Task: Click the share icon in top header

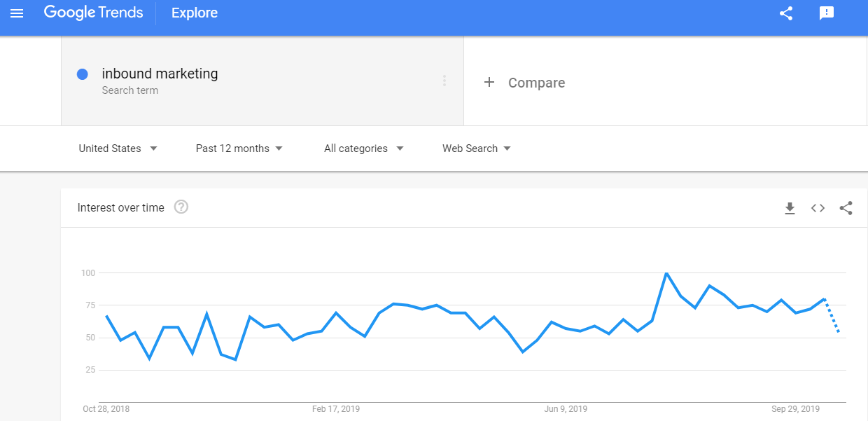Action: coord(786,13)
